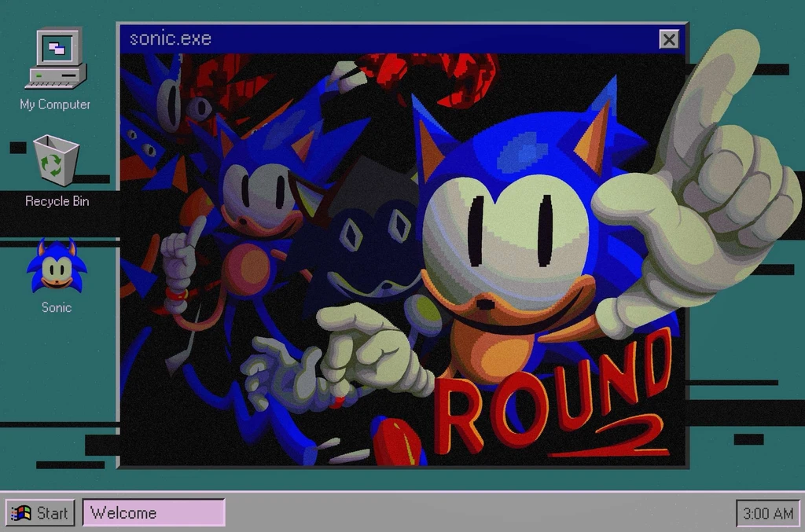Select the Recycle Bin icon

[56, 160]
